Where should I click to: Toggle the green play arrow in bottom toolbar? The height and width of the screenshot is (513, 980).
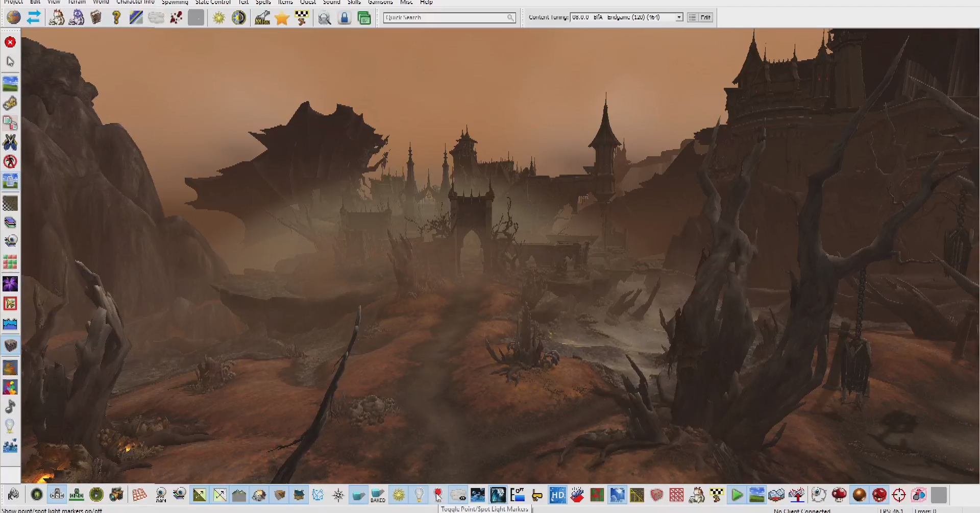point(737,495)
